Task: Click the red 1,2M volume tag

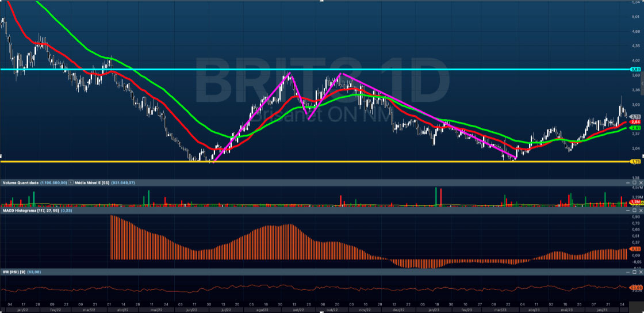Action: [x=635, y=202]
